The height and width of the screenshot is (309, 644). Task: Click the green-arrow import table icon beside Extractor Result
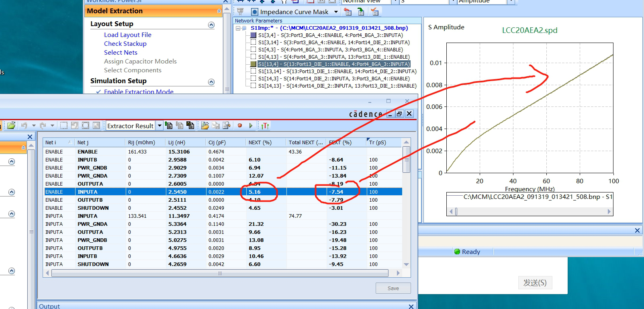click(x=169, y=125)
